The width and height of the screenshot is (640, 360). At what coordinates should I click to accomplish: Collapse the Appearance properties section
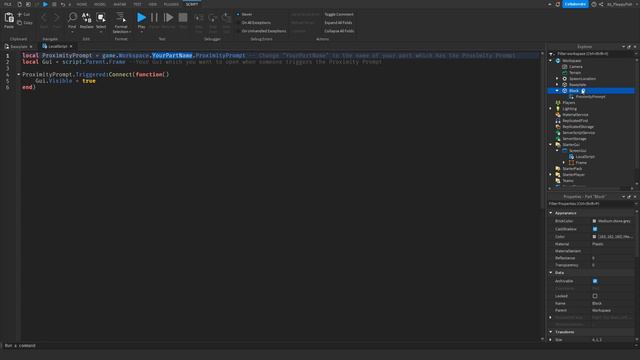click(551, 213)
